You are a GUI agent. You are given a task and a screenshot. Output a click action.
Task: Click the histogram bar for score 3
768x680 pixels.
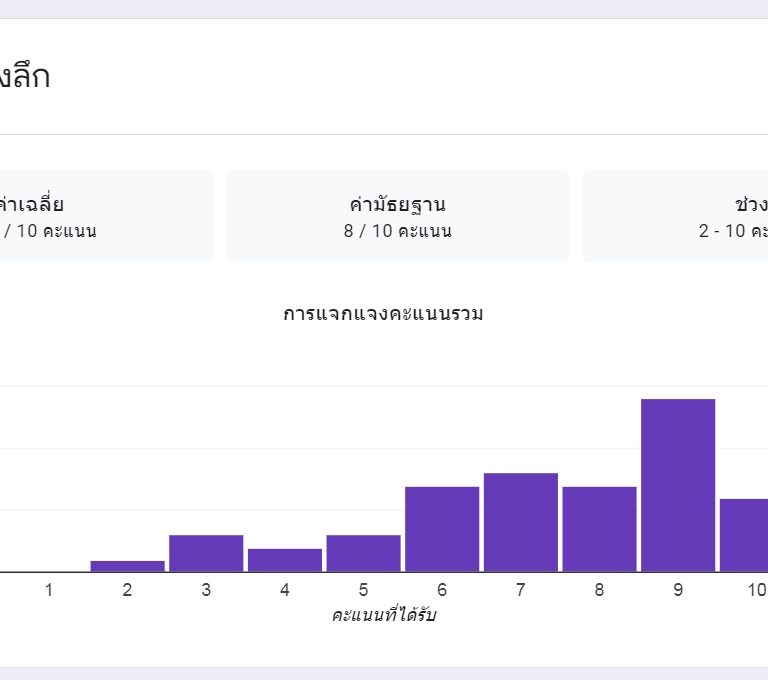206,553
